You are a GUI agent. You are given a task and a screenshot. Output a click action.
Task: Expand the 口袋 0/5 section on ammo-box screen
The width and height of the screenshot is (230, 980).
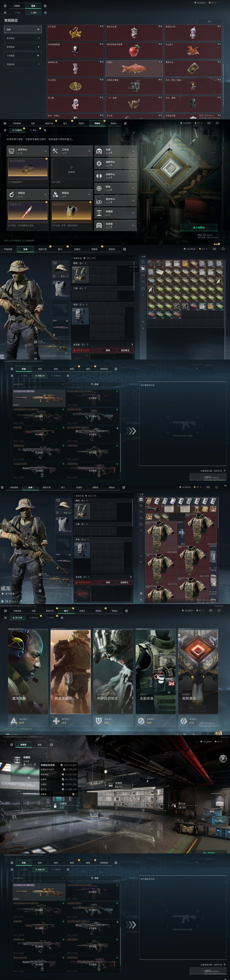(x=103, y=288)
